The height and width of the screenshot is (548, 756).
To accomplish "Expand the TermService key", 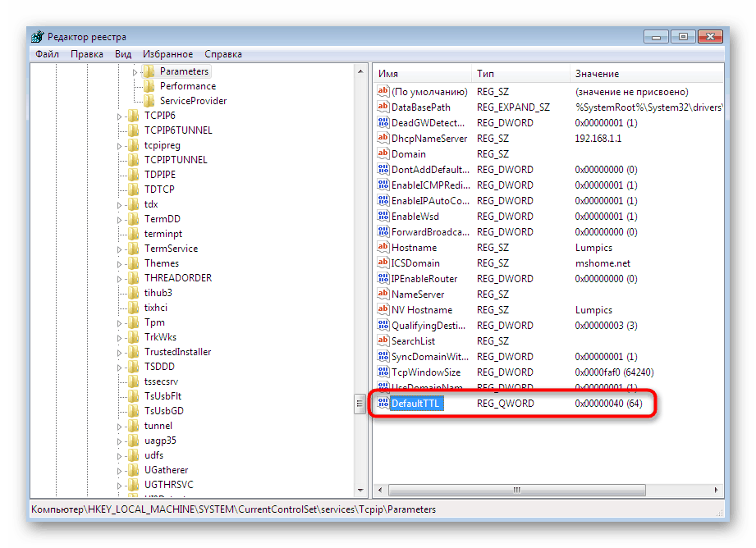I will (119, 249).
